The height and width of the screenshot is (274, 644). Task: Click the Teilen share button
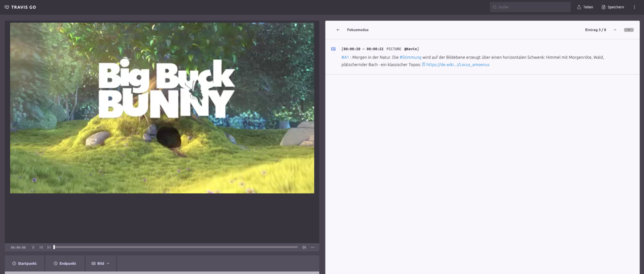(x=585, y=7)
